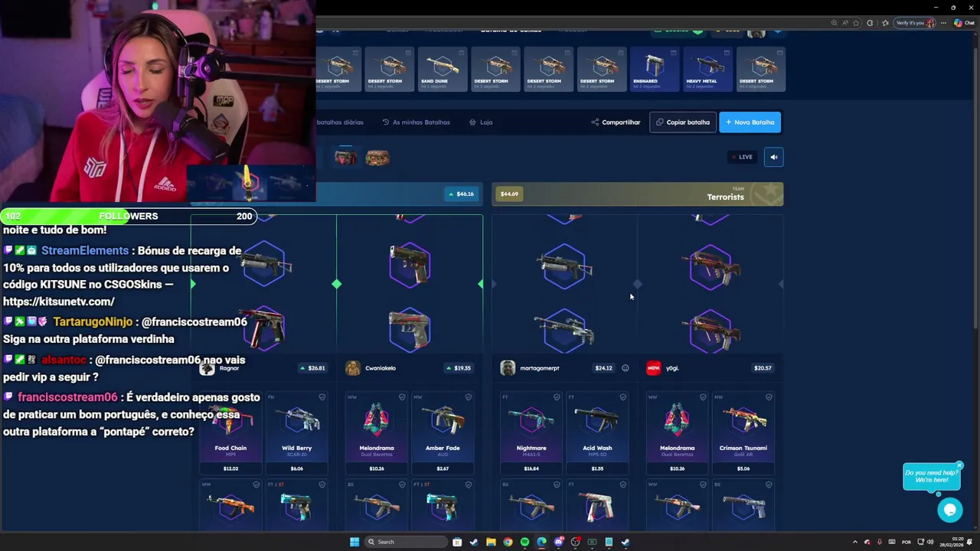Click the shield icon on Wild Berry
This screenshot has height=551, width=980.
[322, 397]
